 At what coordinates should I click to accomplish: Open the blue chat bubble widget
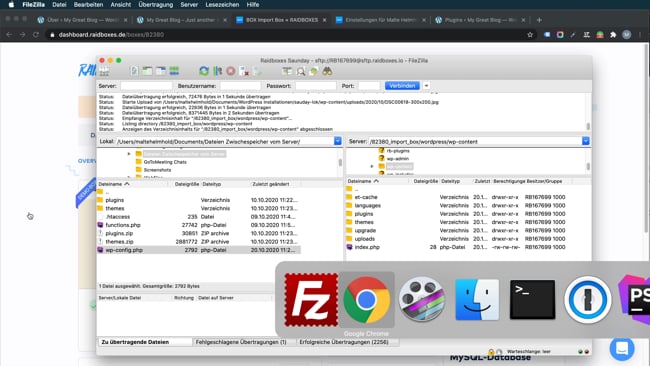[x=622, y=348]
